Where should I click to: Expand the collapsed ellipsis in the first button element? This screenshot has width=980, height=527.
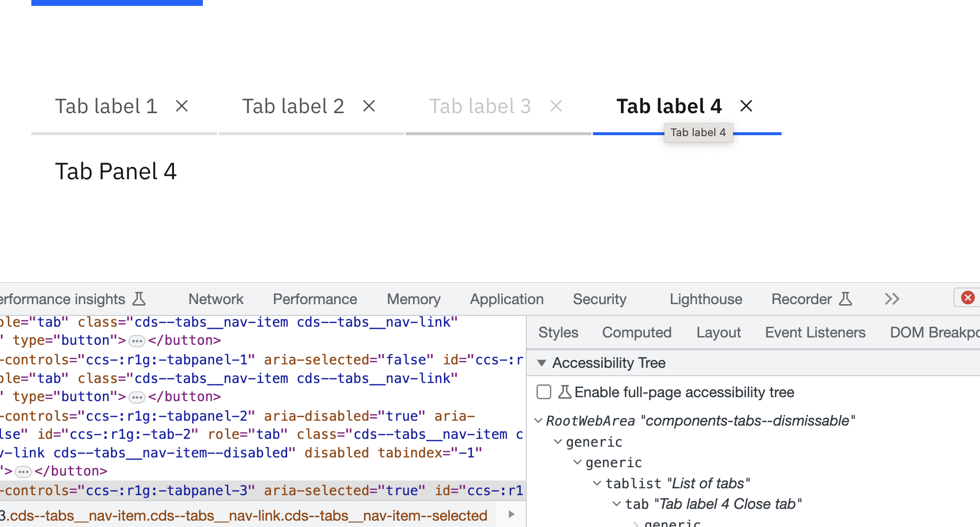click(137, 341)
